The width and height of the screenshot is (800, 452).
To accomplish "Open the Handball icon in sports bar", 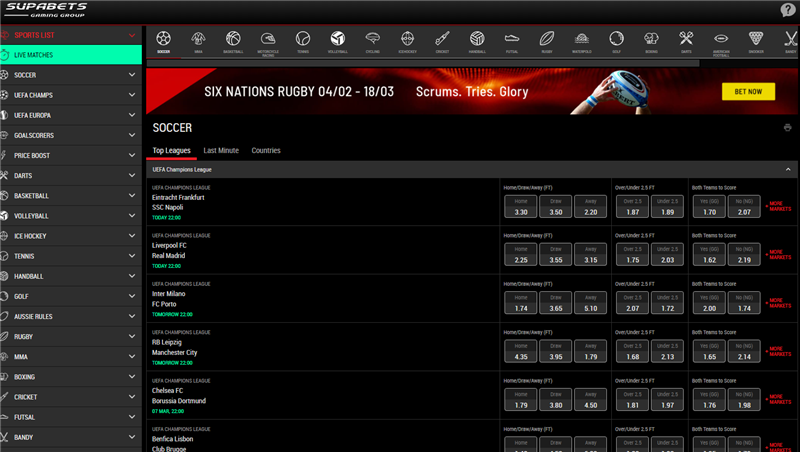I will (x=477, y=41).
